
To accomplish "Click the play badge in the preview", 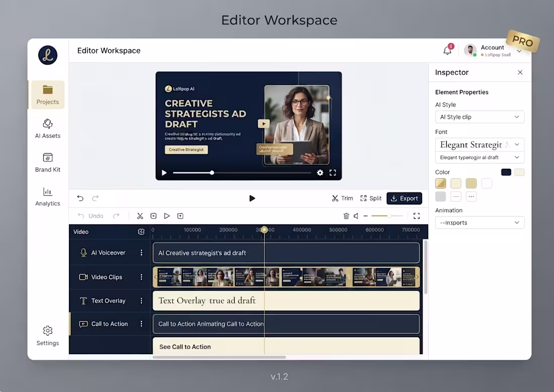I will (263, 124).
